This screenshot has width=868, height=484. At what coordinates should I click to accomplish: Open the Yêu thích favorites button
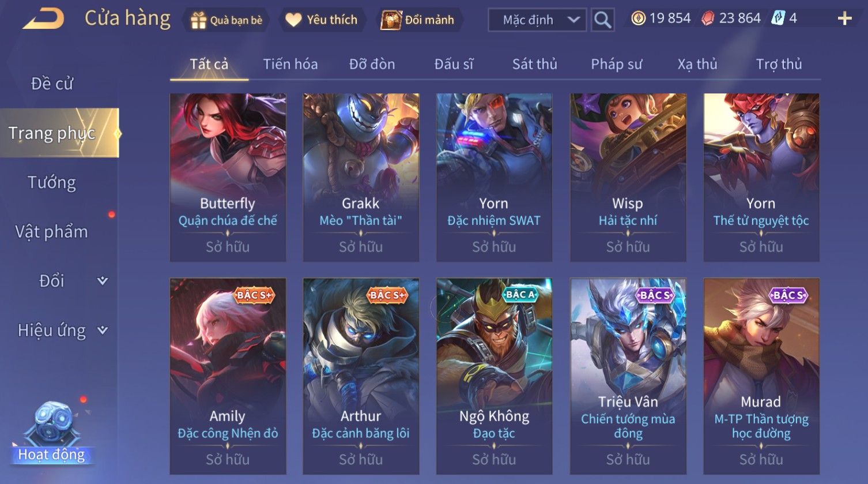(x=322, y=20)
